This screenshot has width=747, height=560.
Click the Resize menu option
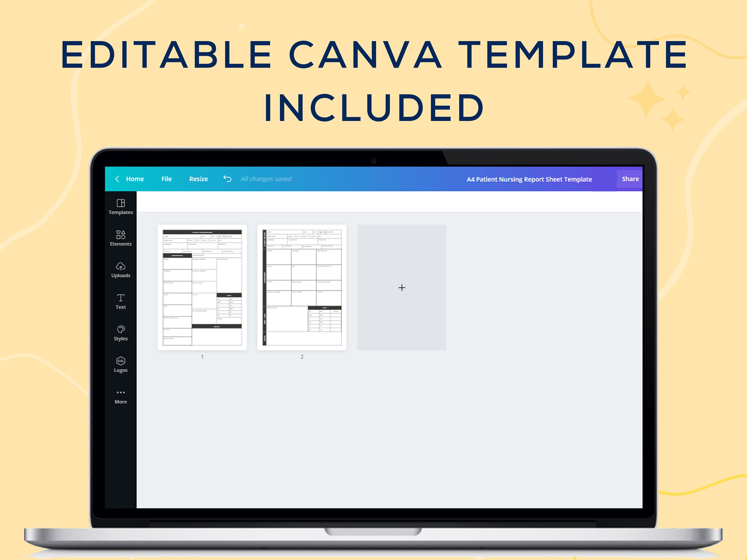(x=199, y=179)
